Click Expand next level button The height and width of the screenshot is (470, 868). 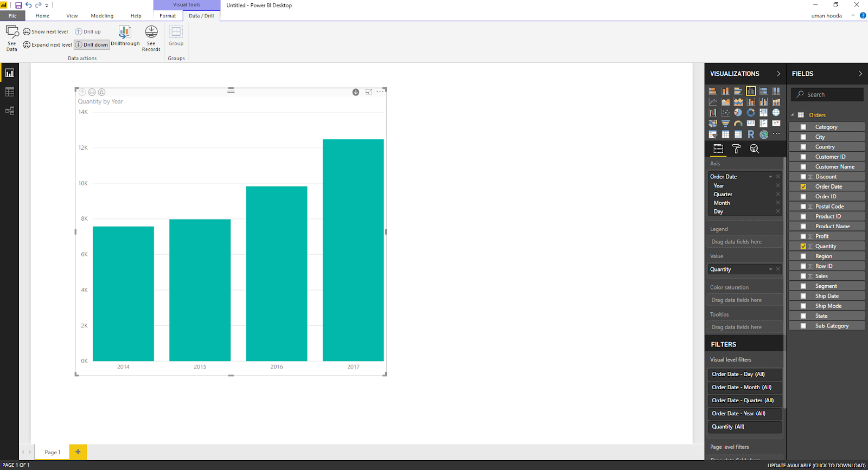[x=48, y=44]
